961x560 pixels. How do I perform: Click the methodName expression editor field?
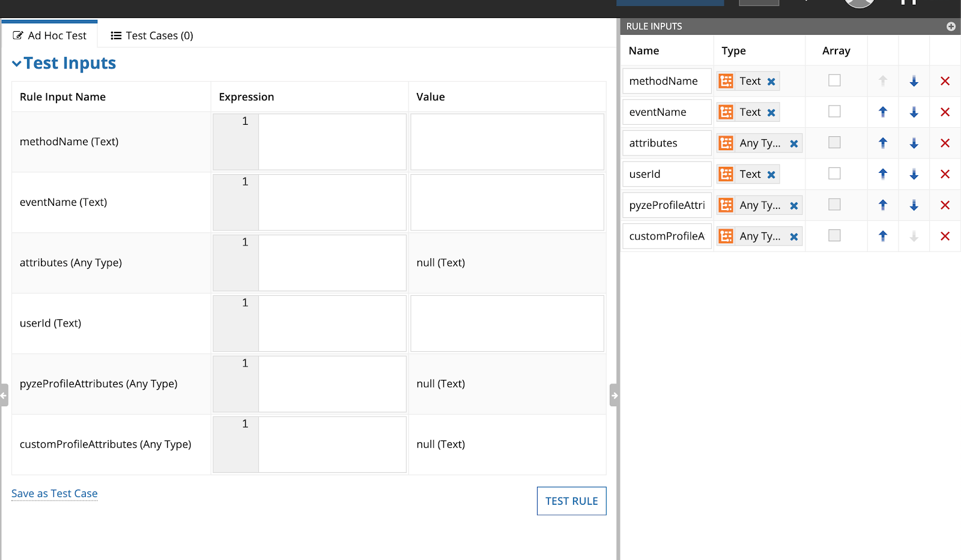click(x=332, y=142)
